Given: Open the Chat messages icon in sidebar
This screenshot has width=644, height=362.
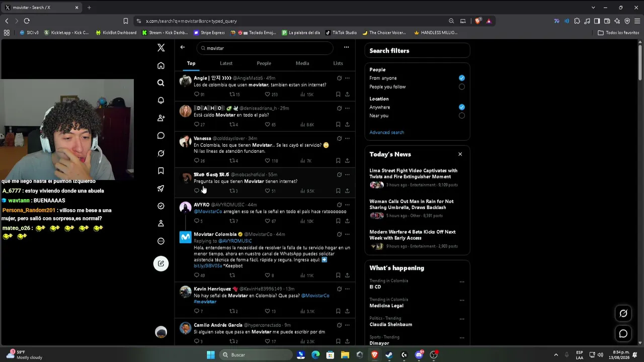Looking at the screenshot, I should tap(161, 136).
